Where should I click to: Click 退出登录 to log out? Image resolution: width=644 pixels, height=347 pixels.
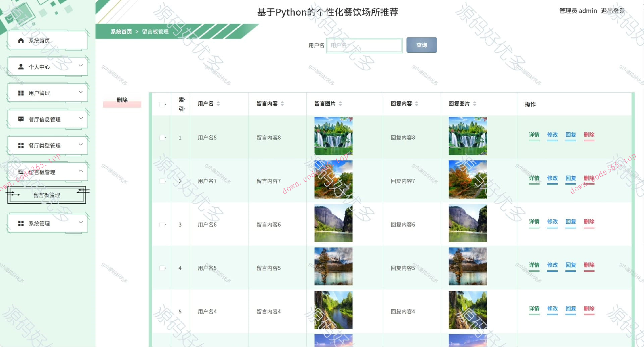click(x=612, y=11)
